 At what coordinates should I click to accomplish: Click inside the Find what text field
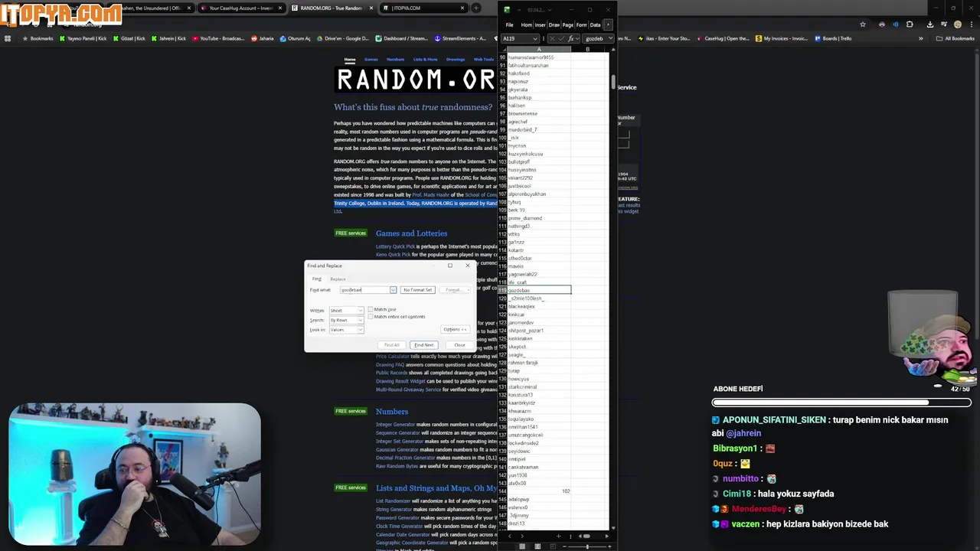[x=364, y=290]
